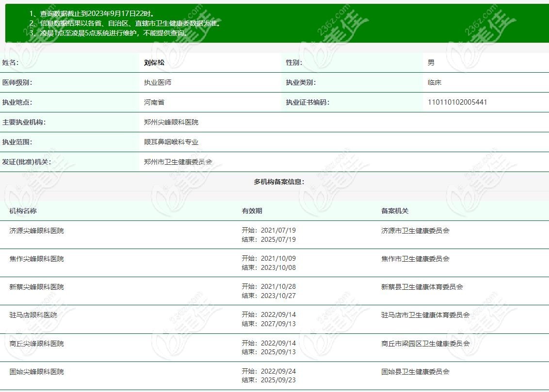Image resolution: width=549 pixels, height=392 pixels.
Task: Select 固始县卫生健康委员会 authority
Action: (x=415, y=372)
